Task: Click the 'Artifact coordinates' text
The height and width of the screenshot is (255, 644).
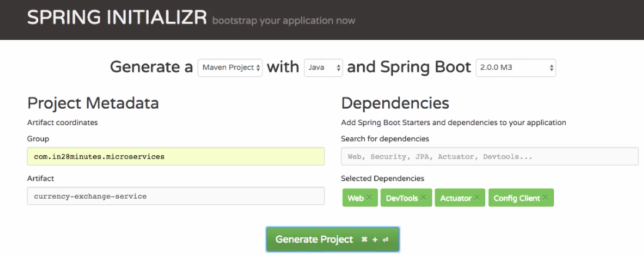Action: click(x=62, y=122)
